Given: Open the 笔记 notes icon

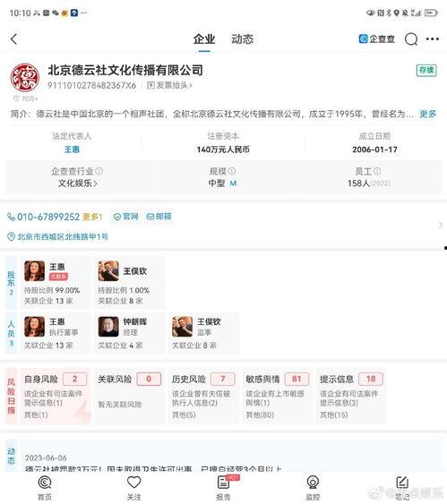Looking at the screenshot, I should click(x=401, y=483).
